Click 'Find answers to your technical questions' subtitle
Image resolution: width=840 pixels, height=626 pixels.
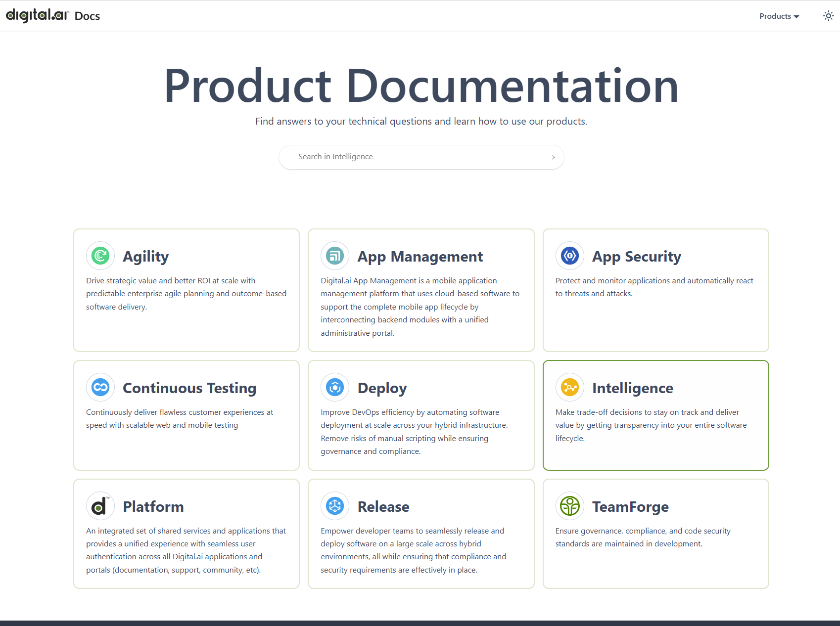coord(421,121)
